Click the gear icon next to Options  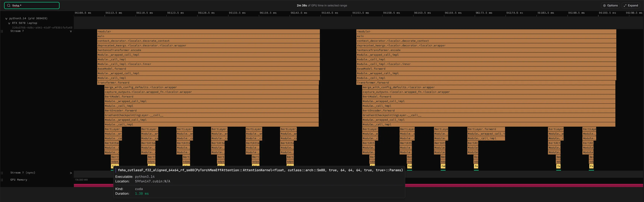click(x=604, y=6)
